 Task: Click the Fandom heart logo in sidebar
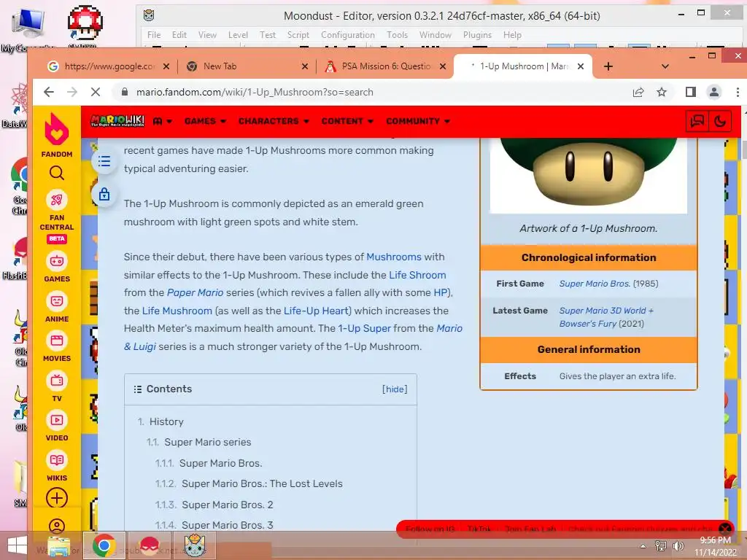pos(57,130)
